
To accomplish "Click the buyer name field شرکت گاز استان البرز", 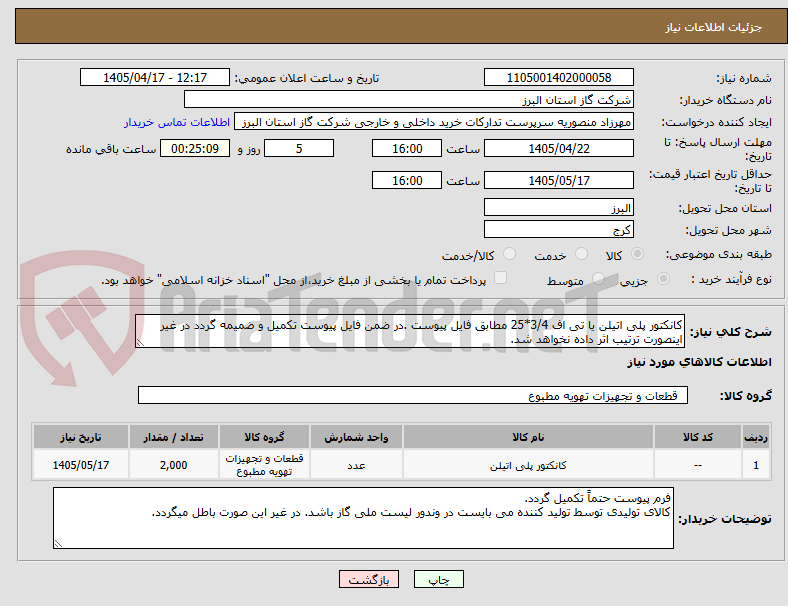I will [408, 99].
